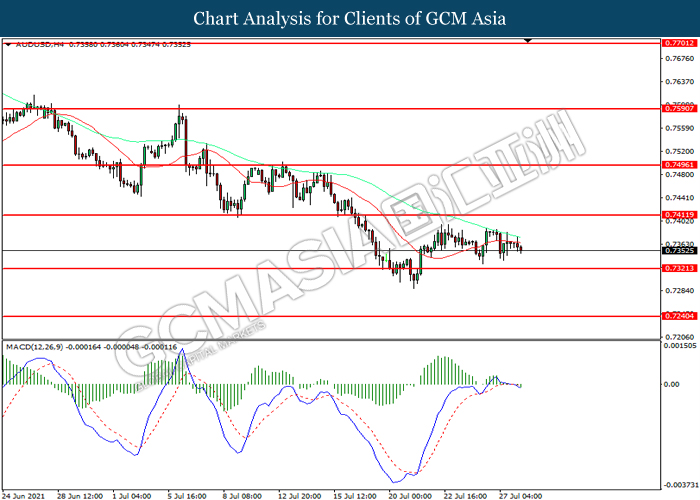The height and width of the screenshot is (500, 700).
Task: Click the AUDUSD,H4 symbol header text
Action: click(40, 45)
